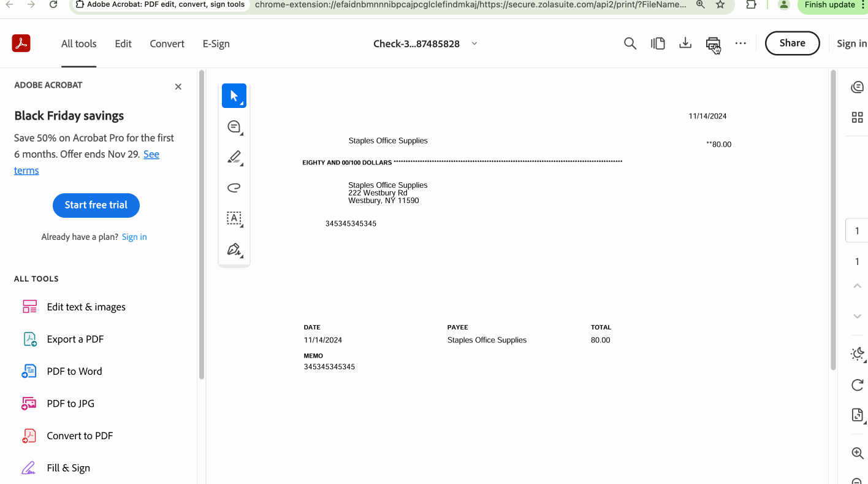
Task: Click the address line Westbury, NY 11590
Action: click(384, 201)
